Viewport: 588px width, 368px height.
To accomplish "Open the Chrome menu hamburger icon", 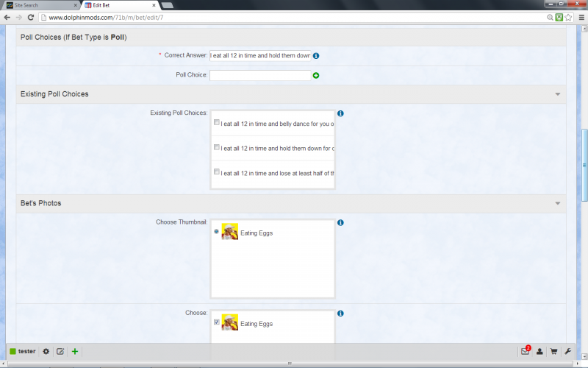I will point(581,17).
